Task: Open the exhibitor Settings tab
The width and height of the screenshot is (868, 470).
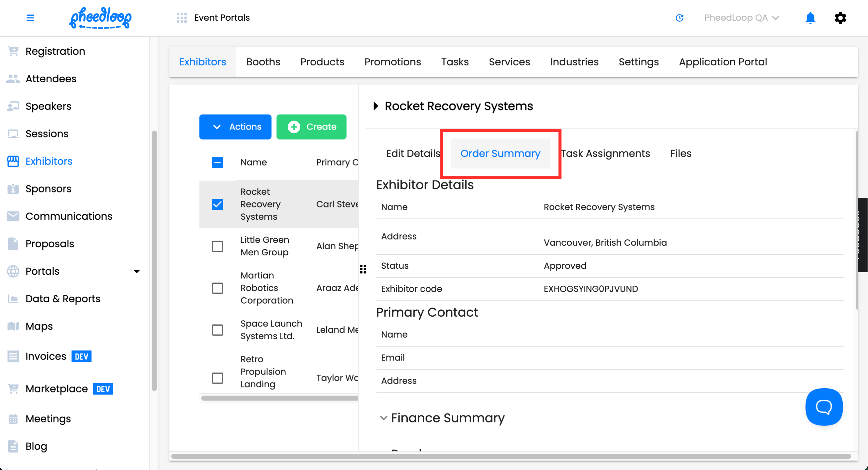Action: tap(638, 62)
